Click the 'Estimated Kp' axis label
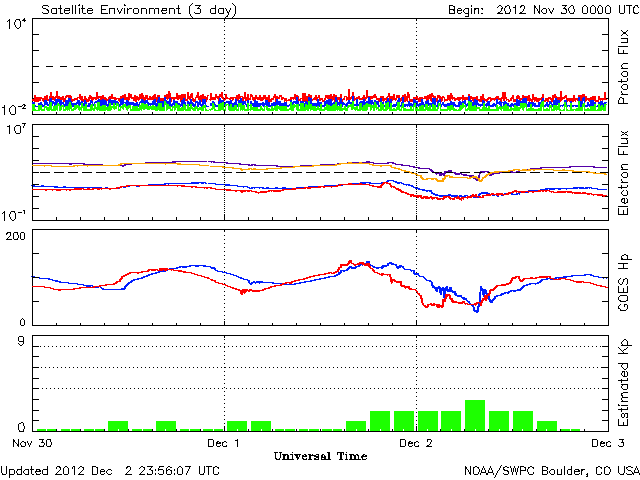Viewport: 640px width, 480px height. (624, 383)
